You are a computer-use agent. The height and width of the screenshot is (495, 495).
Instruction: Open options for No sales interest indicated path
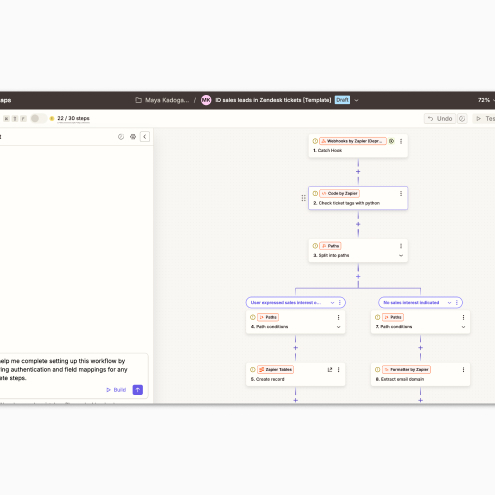pos(457,303)
